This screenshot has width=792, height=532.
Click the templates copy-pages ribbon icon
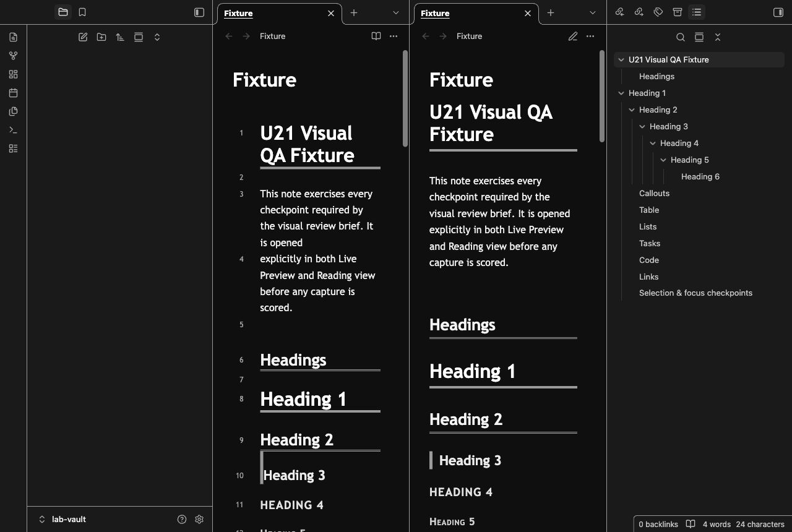[x=14, y=111]
